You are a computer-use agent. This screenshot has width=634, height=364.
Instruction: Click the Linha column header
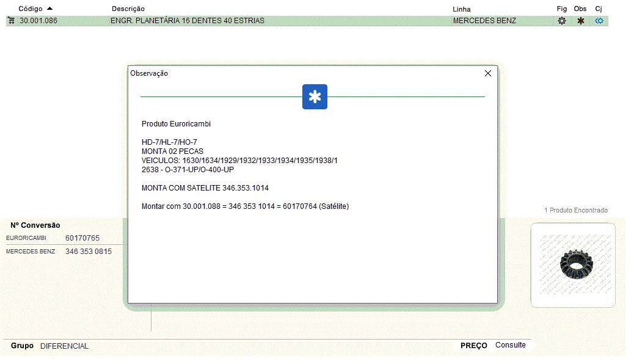[461, 9]
